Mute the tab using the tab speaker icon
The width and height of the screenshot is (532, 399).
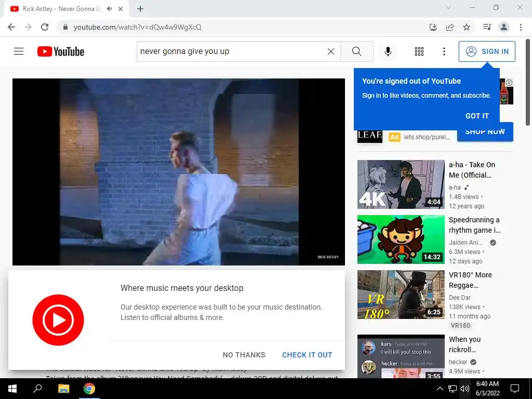point(109,9)
